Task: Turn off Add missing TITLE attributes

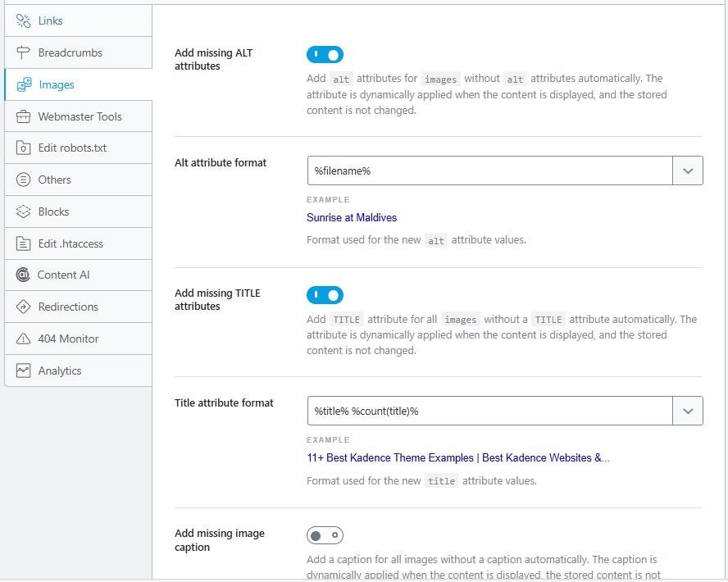Action: coord(325,295)
